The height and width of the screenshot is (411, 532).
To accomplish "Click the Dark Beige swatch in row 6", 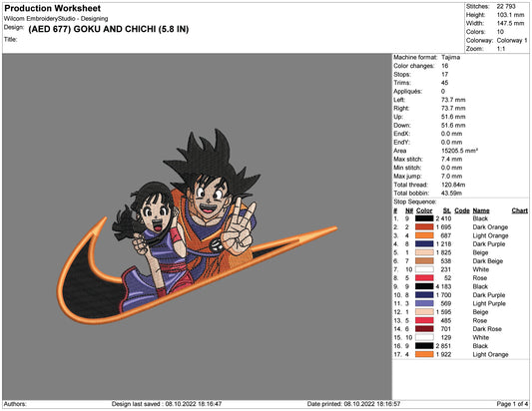I will click(424, 260).
